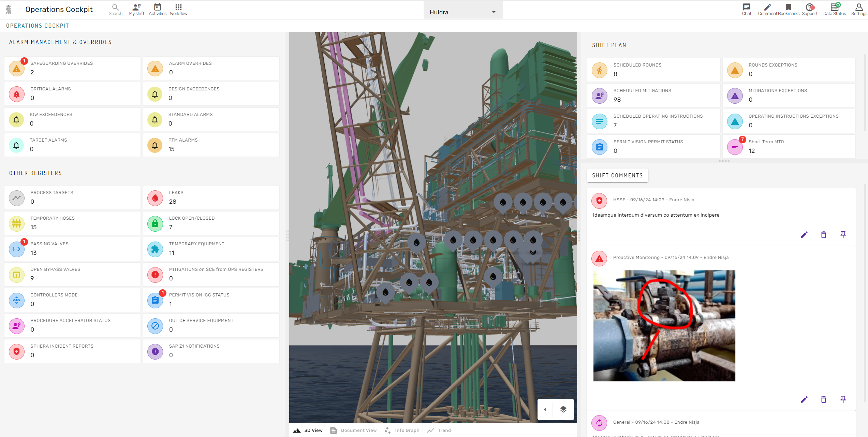The height and width of the screenshot is (437, 868).
Task: Click the Shift Comments button
Action: click(x=617, y=175)
